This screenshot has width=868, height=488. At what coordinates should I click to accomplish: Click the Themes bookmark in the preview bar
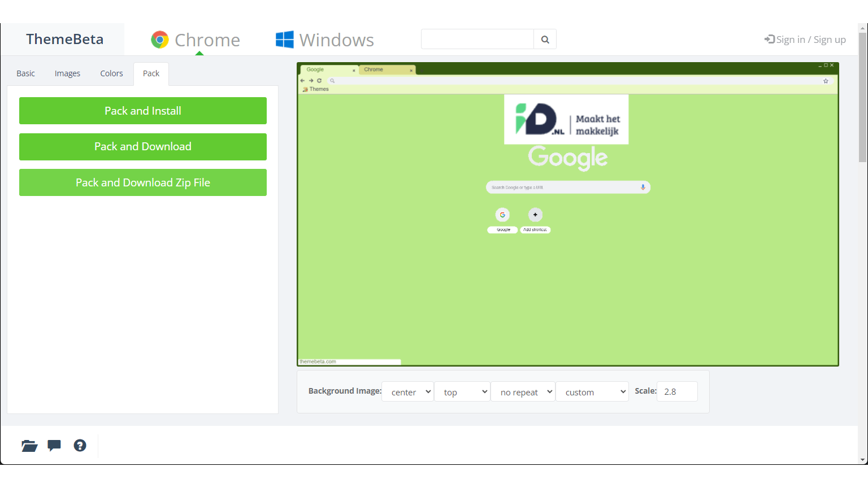(316, 89)
